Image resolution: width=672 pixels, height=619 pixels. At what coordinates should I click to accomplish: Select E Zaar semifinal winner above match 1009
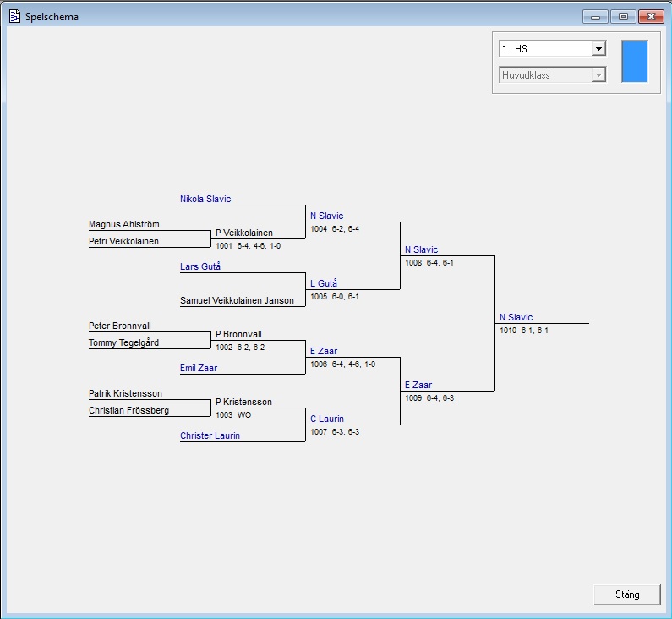418,386
